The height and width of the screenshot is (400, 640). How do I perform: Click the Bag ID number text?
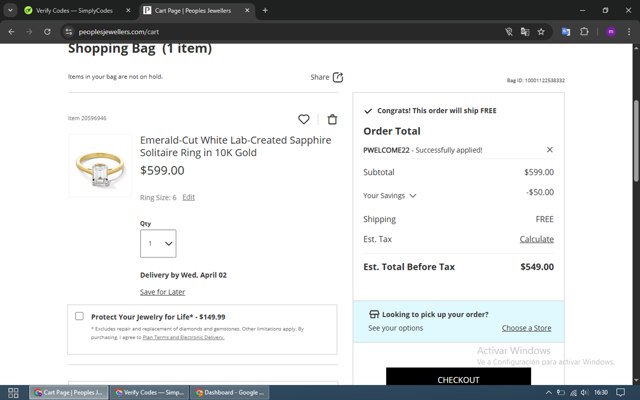(x=536, y=80)
